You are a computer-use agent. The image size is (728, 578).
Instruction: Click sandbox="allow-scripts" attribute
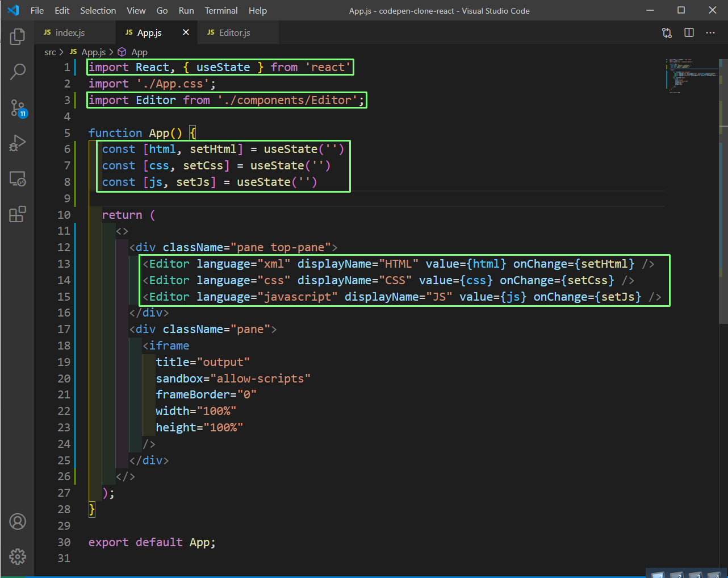coord(233,379)
